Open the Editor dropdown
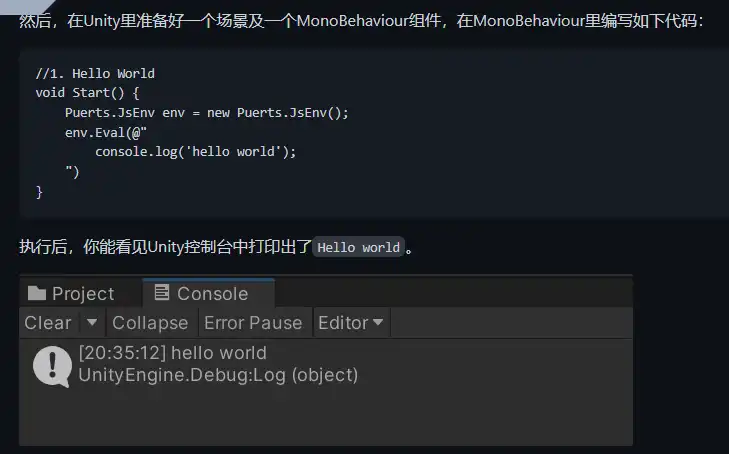Image resolution: width=729 pixels, height=454 pixels. [351, 323]
